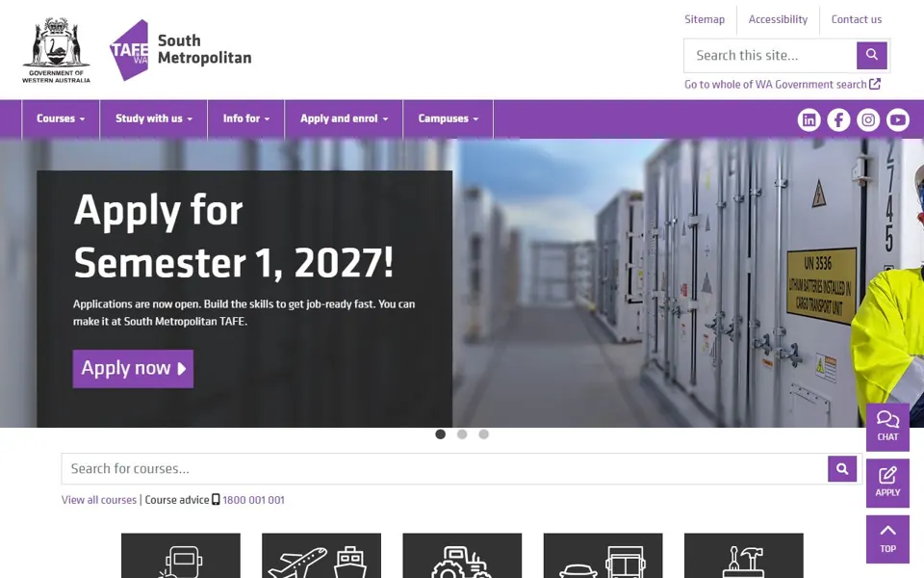Screen dimensions: 924x578
Task: Select the third carousel slide dot
Action: 484,434
